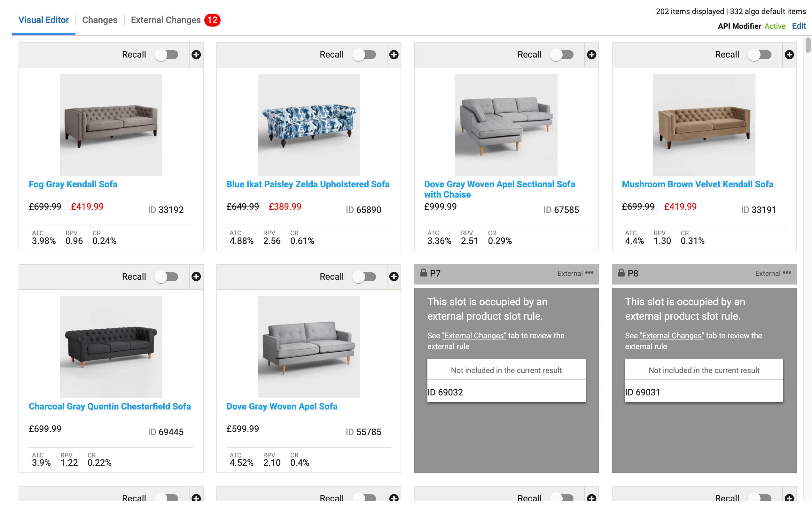812x507 pixels.
Task: Click plus icon on Dove Gray Woven Apel Sofa card
Action: click(394, 277)
